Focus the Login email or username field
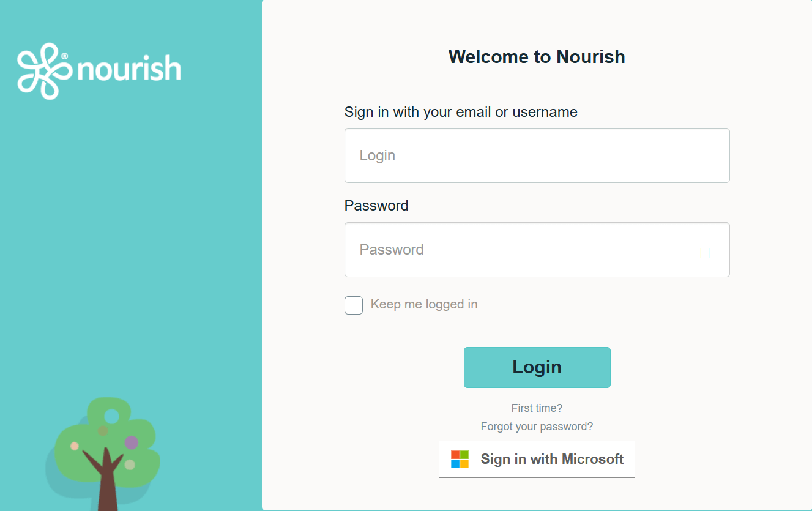The height and width of the screenshot is (511, 812). 537,155
